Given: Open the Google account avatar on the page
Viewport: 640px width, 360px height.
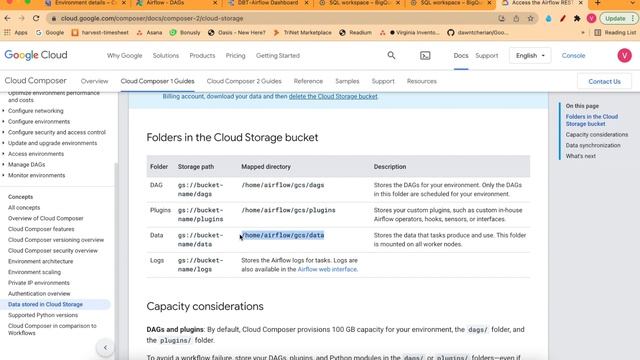Looking at the screenshot, I should click(624, 55).
